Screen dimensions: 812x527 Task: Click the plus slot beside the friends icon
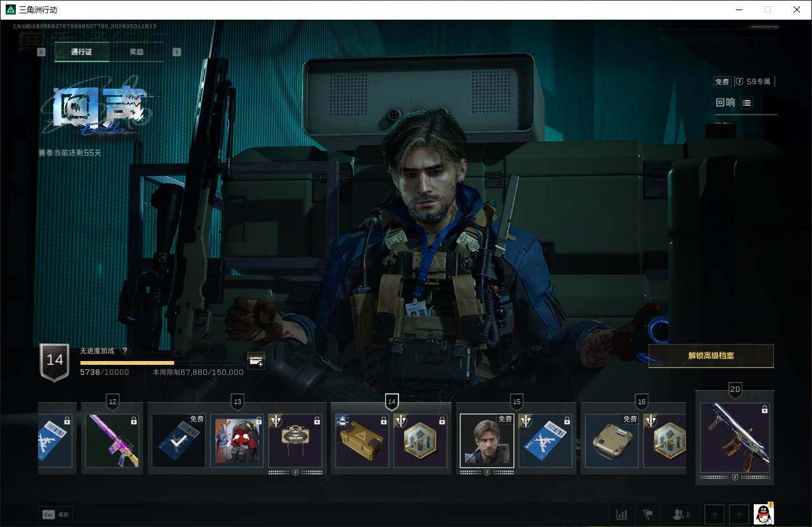click(x=714, y=515)
